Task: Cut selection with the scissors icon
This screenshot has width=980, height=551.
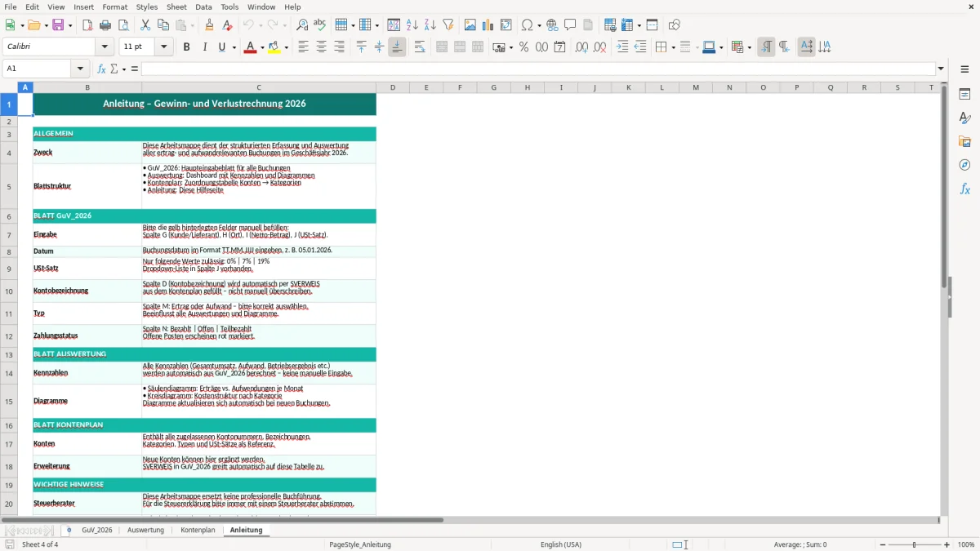Action: click(x=145, y=25)
